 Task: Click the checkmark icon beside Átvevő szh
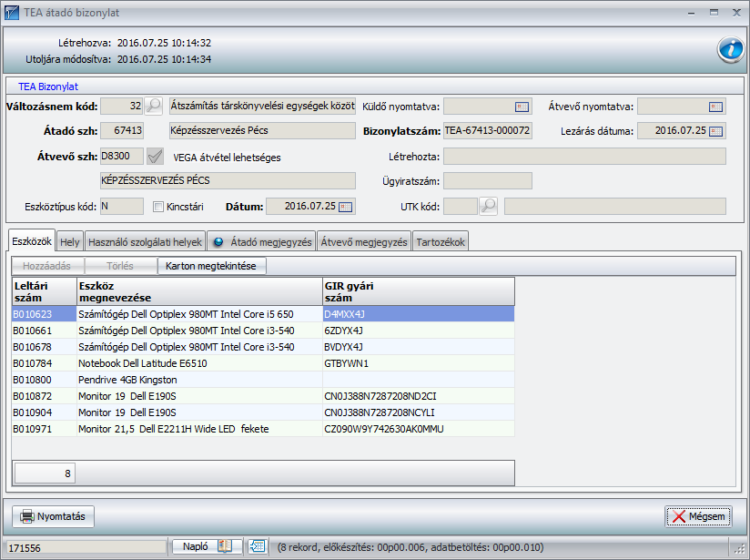(x=155, y=156)
